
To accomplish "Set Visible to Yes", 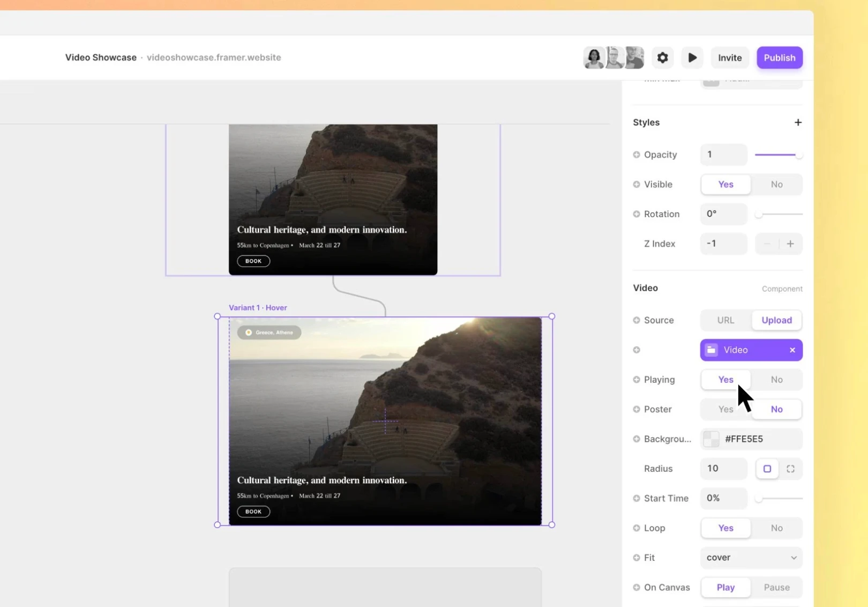I will click(726, 184).
